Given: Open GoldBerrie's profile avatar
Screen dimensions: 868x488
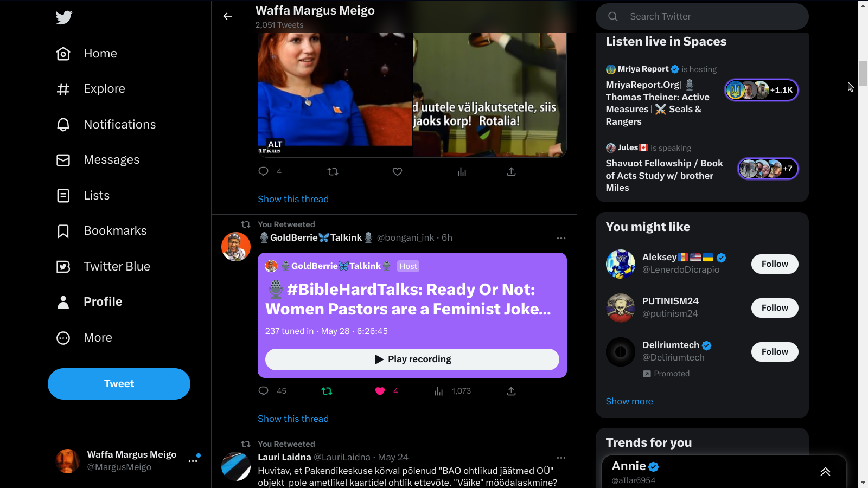Looking at the screenshot, I should point(236,247).
